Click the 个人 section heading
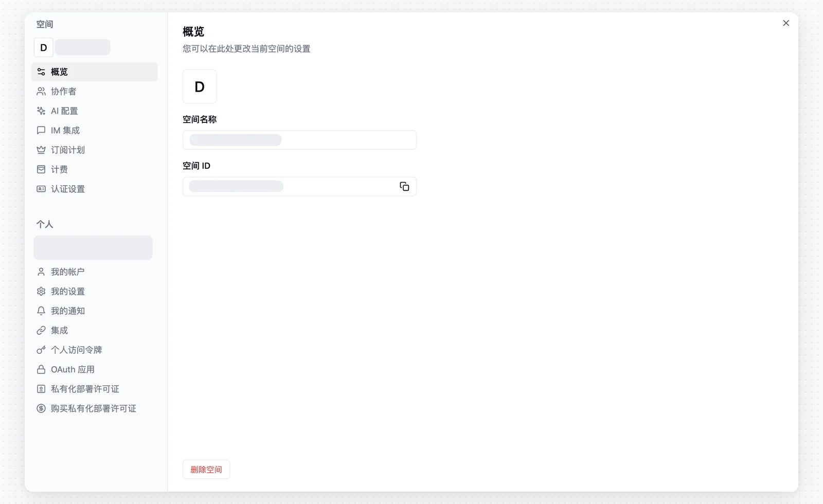823x504 pixels. 45,224
